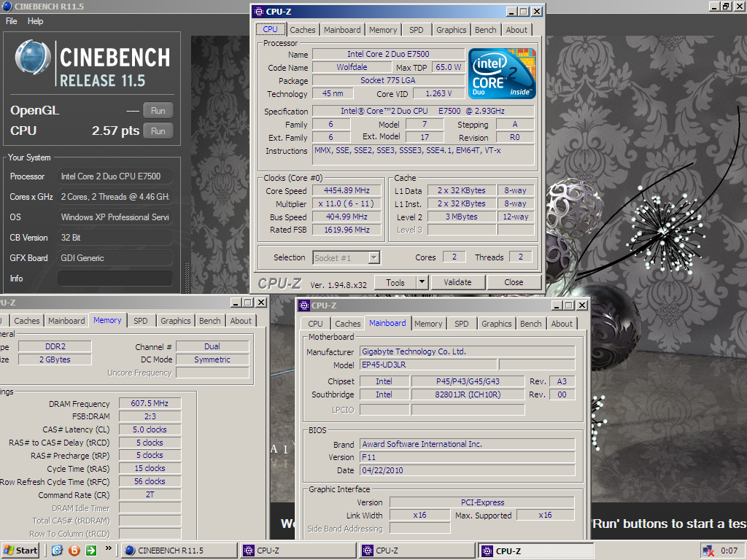Screen dimensions: 747x560
Task: Click the Validate button
Action: pos(458,282)
